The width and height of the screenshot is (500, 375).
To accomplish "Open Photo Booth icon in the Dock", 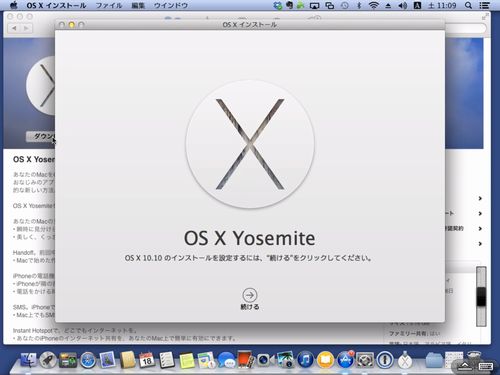I will coord(246,359).
